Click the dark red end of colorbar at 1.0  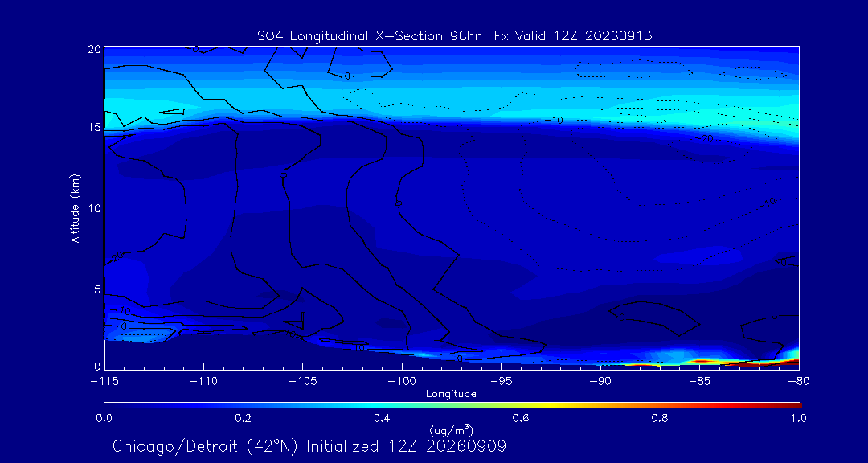tap(797, 405)
